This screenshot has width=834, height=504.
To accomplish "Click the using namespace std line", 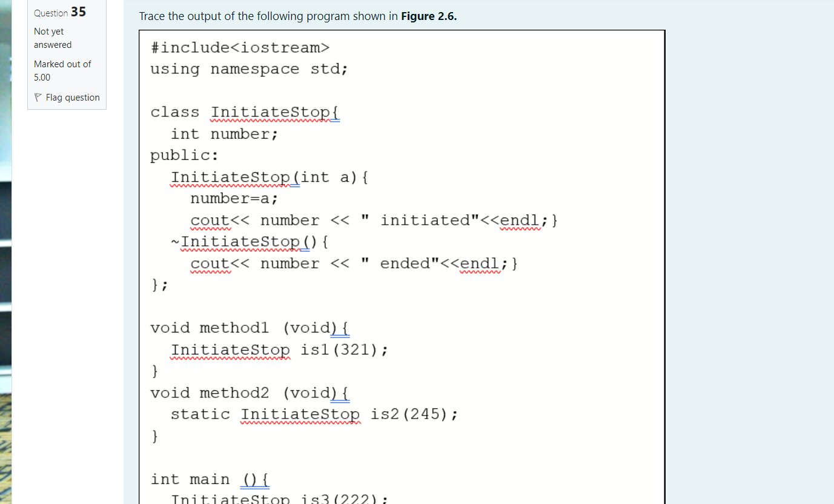I will click(248, 69).
